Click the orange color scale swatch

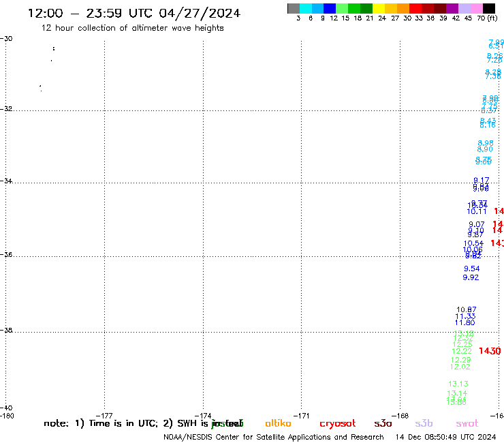pyautogui.click(x=403, y=8)
